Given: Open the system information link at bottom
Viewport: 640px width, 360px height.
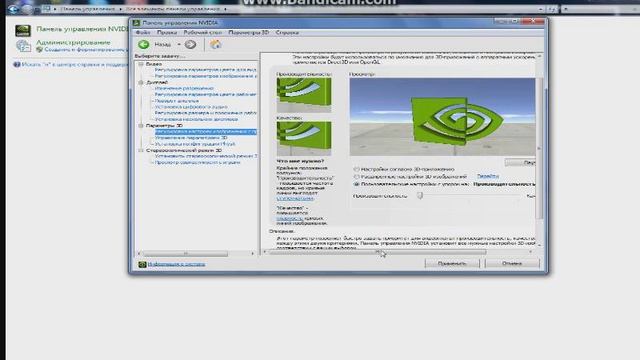Looking at the screenshot, I should pyautogui.click(x=176, y=264).
